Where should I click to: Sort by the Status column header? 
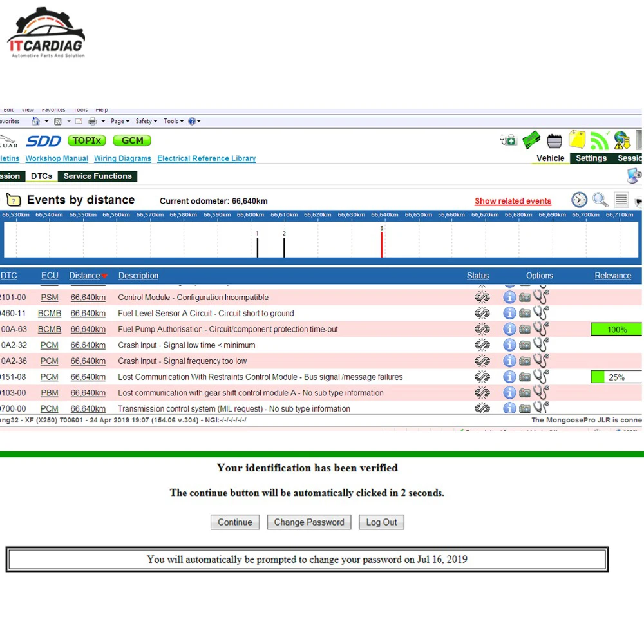pyautogui.click(x=478, y=276)
